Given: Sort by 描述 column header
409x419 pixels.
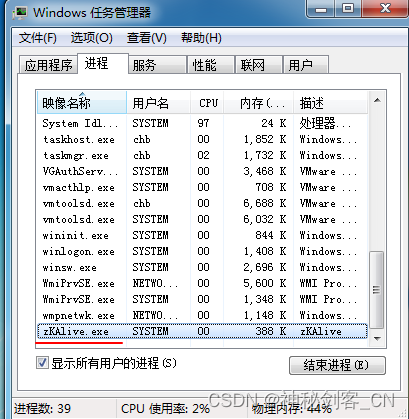Looking at the screenshot, I should (330, 103).
